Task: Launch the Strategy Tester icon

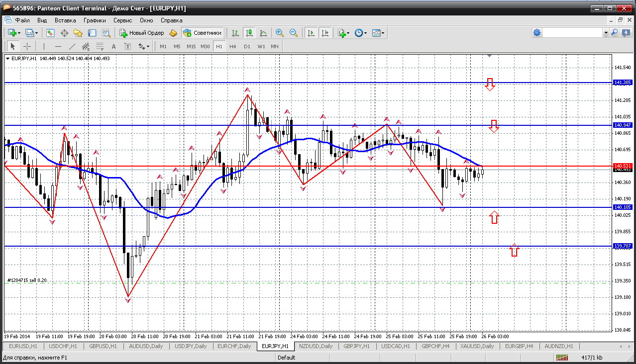Action: [106, 33]
